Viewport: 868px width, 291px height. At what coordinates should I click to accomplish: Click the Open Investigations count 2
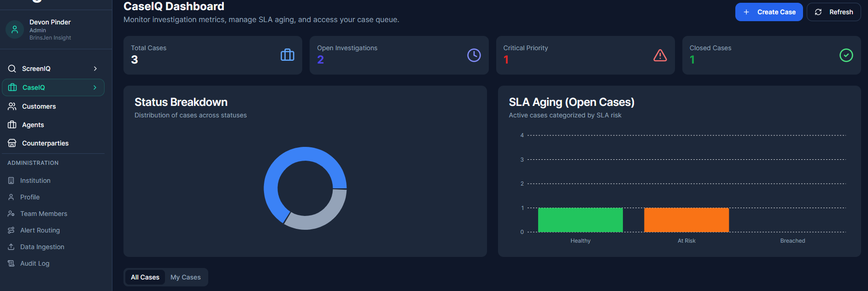tap(321, 60)
